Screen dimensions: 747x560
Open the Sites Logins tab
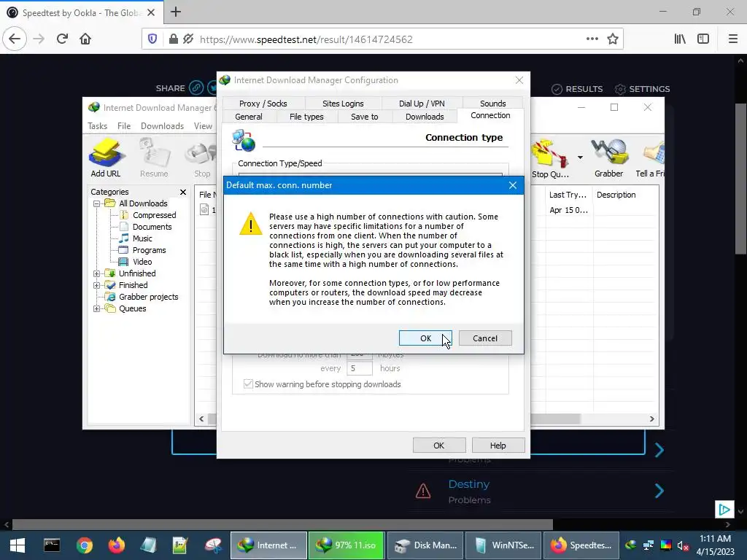(343, 104)
